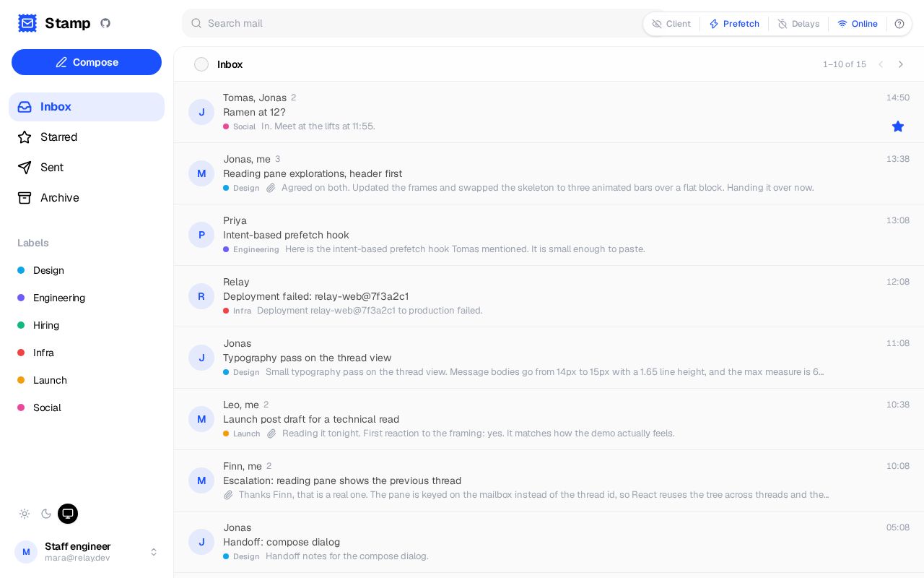Screen dimensions: 924x578
Task: Open Deployment failed: relay-web@7f3a2c1 email
Action: click(x=549, y=296)
